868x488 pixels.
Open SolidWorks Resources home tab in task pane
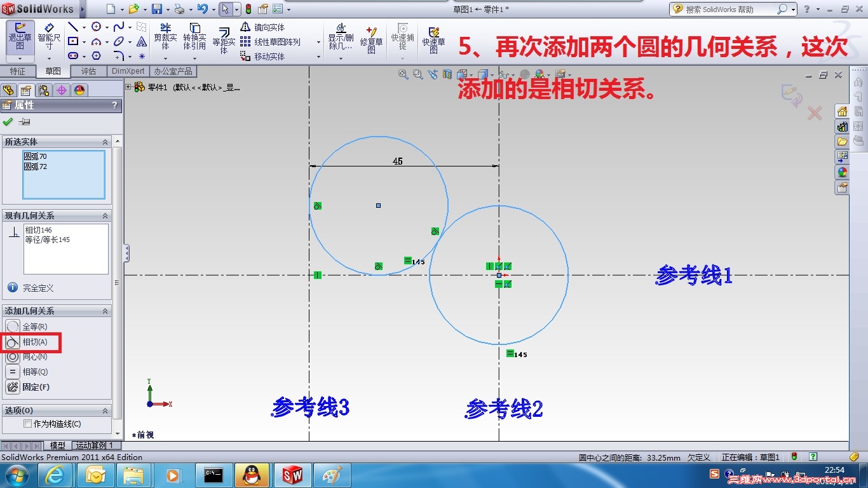pos(843,111)
